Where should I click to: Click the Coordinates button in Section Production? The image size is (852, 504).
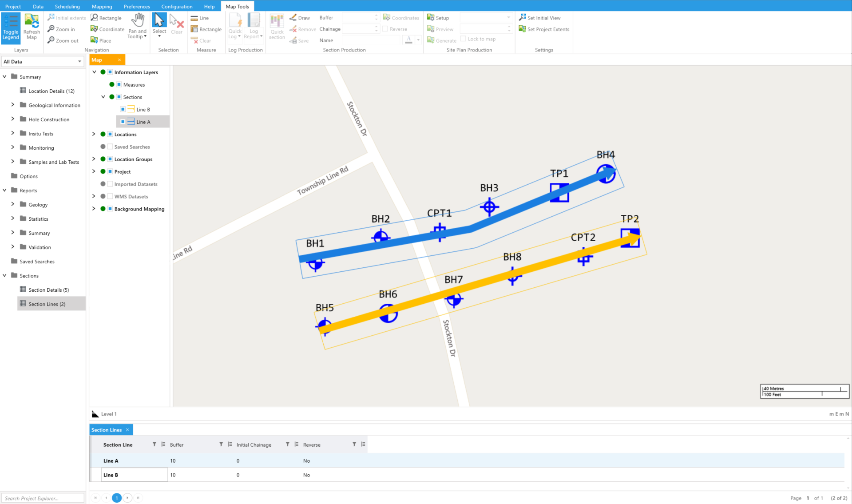(x=401, y=18)
